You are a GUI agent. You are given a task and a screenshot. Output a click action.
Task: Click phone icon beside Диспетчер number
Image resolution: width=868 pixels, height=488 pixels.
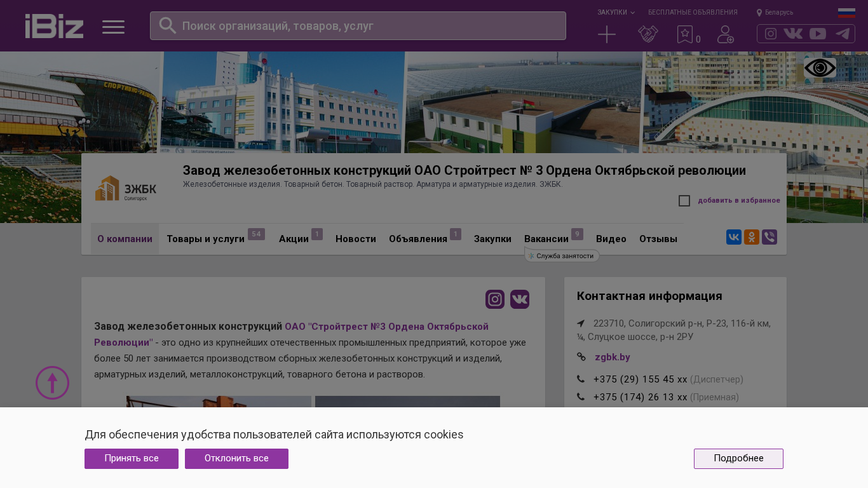[x=581, y=379]
